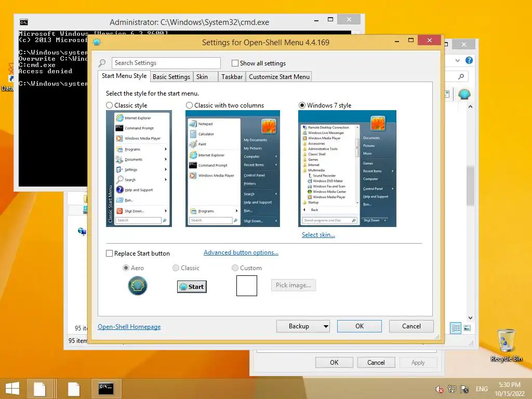The height and width of the screenshot is (399, 532).
Task: Click Cancel in the bottom background dialog
Action: [x=376, y=362]
